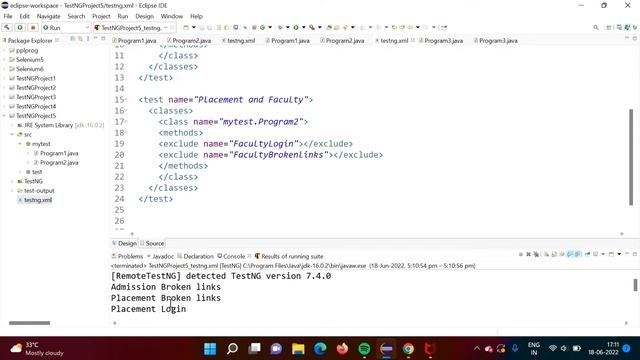The height and width of the screenshot is (360, 640).
Task: Click the build hammer icon in toolbar
Action: (7, 27)
